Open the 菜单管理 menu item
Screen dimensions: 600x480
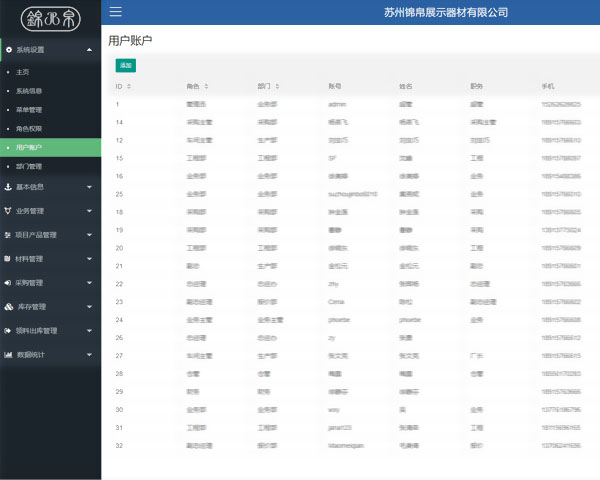[x=30, y=110]
